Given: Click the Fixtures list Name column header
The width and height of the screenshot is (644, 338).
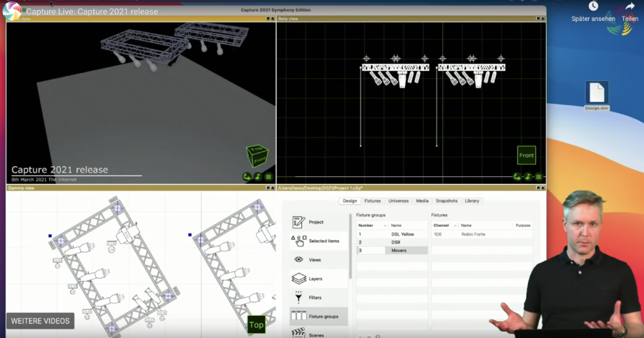Looking at the screenshot, I should click(486, 226).
